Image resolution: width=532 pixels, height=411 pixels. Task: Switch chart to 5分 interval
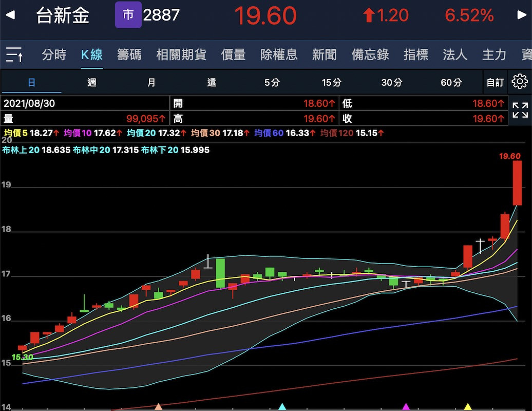click(x=272, y=82)
